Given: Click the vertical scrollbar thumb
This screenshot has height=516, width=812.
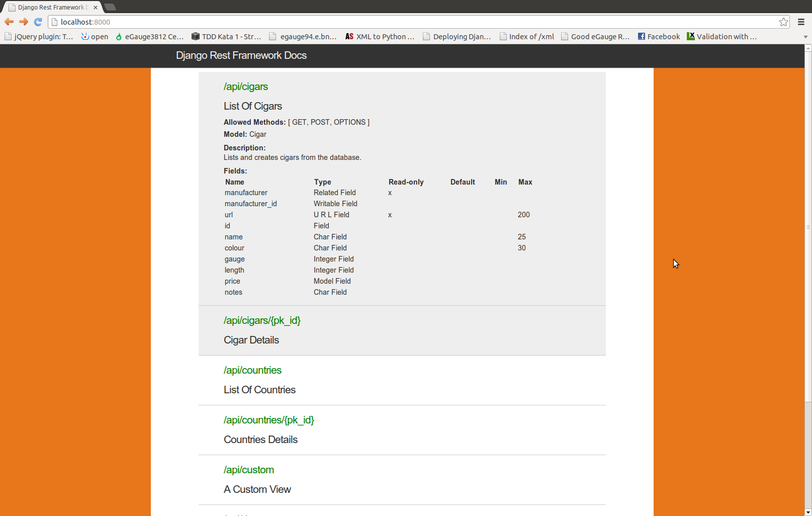Looking at the screenshot, I should (x=808, y=226).
